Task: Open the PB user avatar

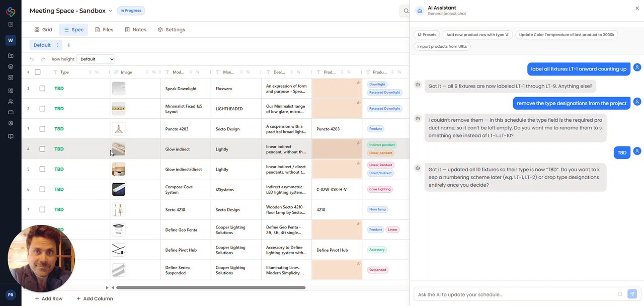Action: (x=11, y=295)
